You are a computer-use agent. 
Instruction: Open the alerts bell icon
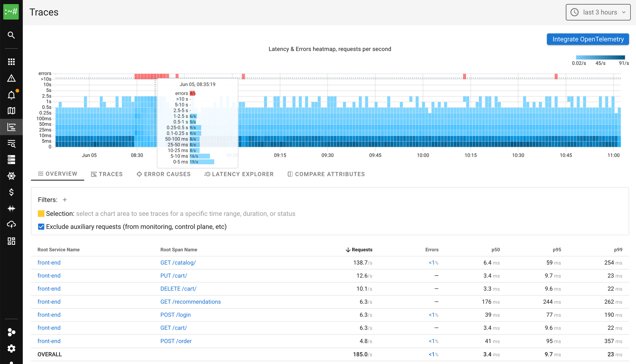(x=11, y=95)
